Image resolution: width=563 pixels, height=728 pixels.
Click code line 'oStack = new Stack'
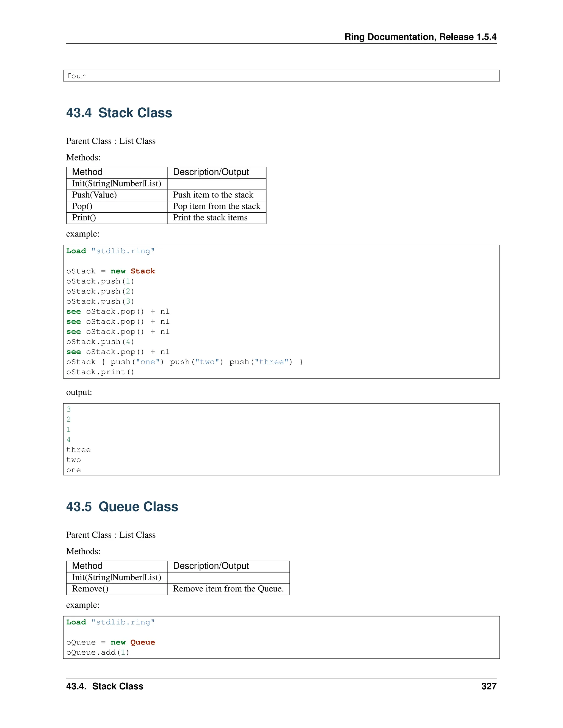point(111,271)
